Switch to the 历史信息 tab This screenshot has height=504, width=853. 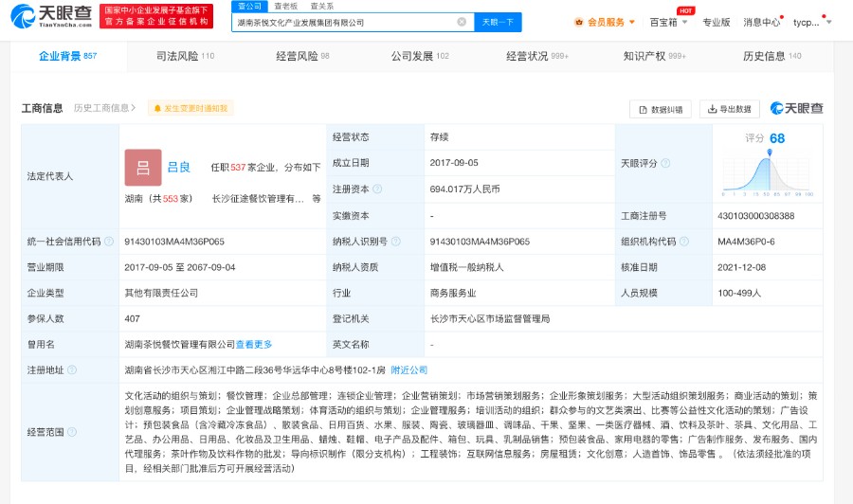771,56
